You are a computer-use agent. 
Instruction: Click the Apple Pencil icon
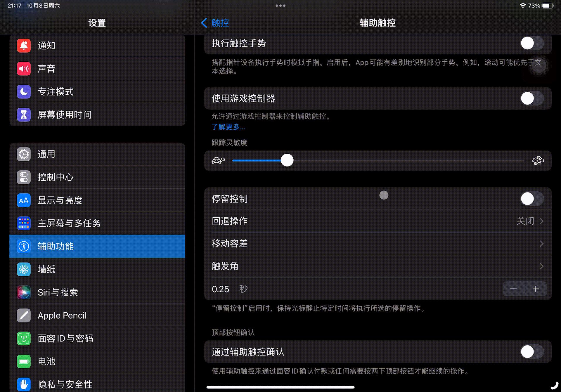click(24, 315)
